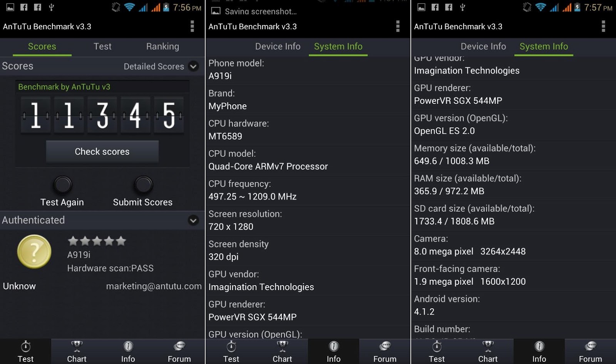The width and height of the screenshot is (616, 364).
Task: Open the marketing@antutu.com email link
Action: click(x=154, y=286)
